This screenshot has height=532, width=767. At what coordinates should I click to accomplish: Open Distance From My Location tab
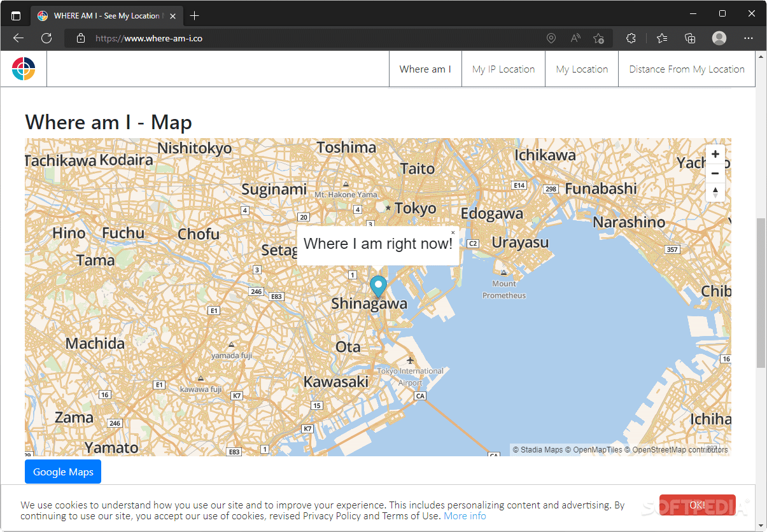tap(687, 69)
